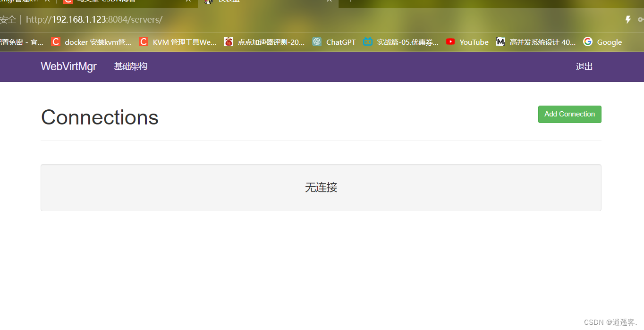Click the WebVirtMgr brand link
The width and height of the screenshot is (644, 330).
pyautogui.click(x=68, y=66)
